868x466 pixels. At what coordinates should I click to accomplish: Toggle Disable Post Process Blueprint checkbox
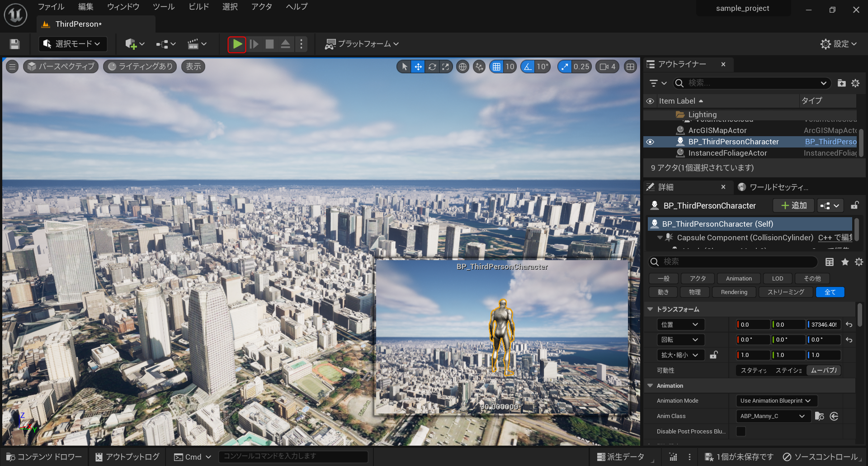741,432
